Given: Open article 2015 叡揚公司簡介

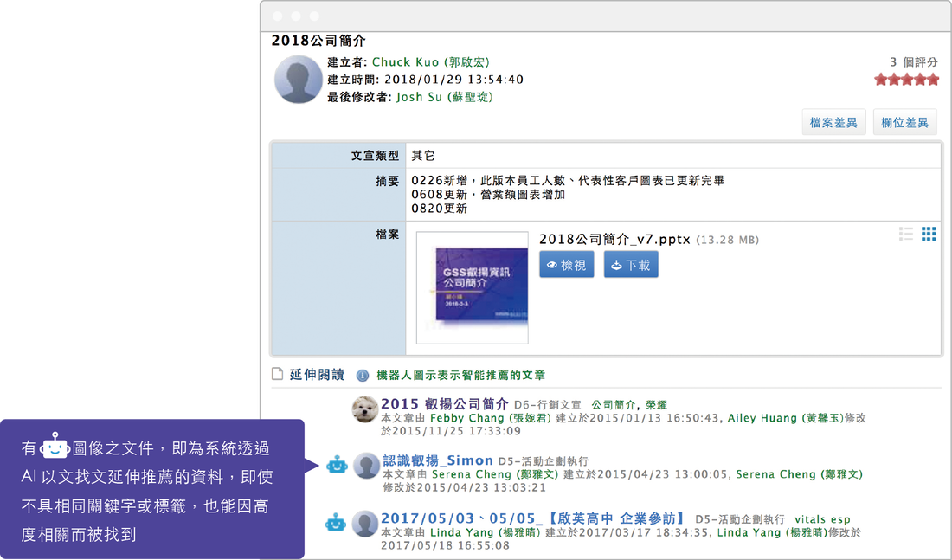Looking at the screenshot, I should [x=445, y=404].
